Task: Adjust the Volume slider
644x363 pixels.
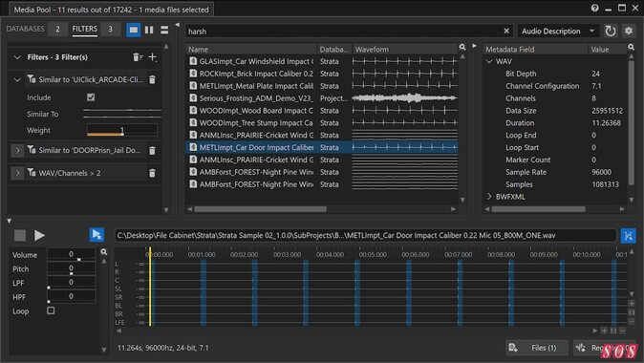Action: tap(71, 255)
